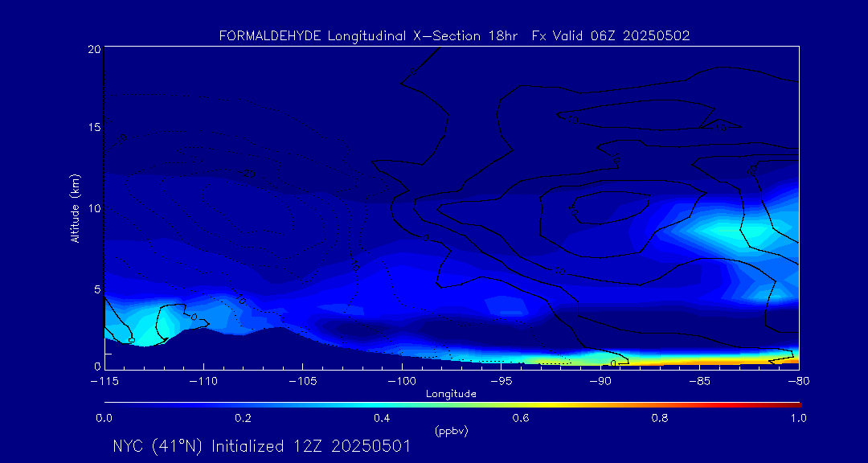This screenshot has width=868, height=463.
Task: Select altitude axis tick label 0
Action: [x=96, y=366]
